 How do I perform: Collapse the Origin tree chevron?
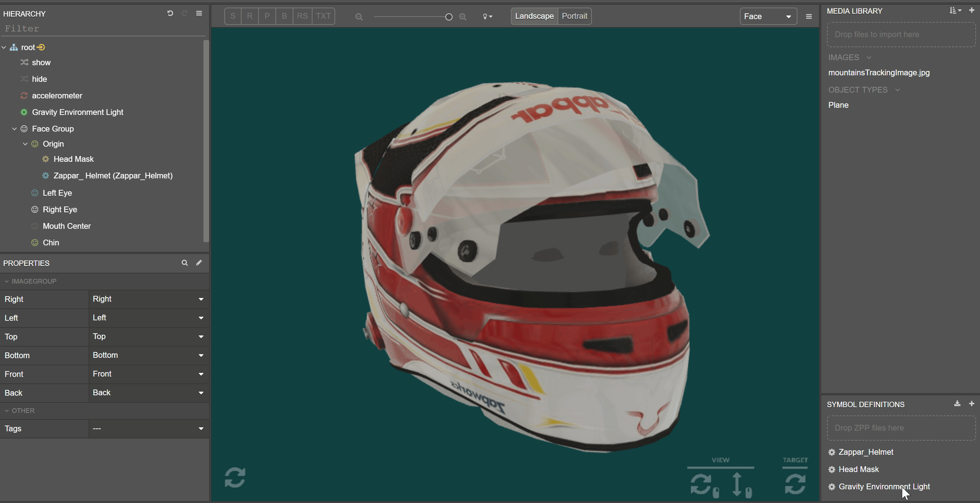pos(25,144)
